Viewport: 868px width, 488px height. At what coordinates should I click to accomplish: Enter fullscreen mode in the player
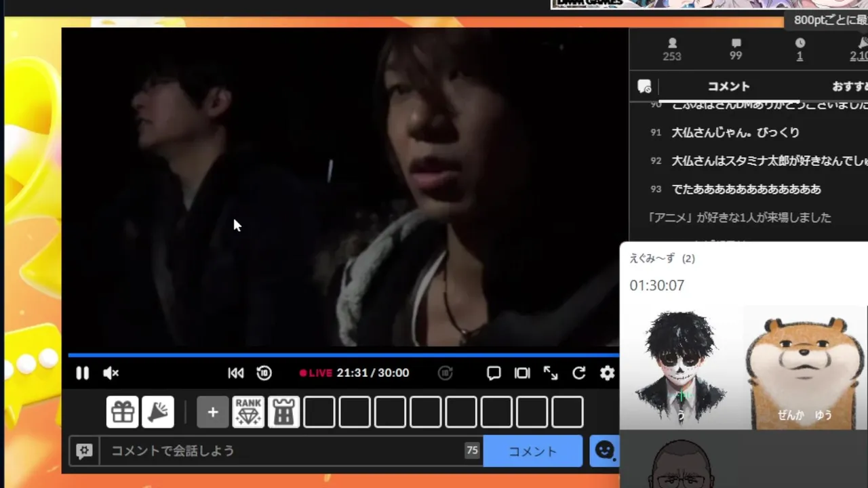(x=551, y=373)
